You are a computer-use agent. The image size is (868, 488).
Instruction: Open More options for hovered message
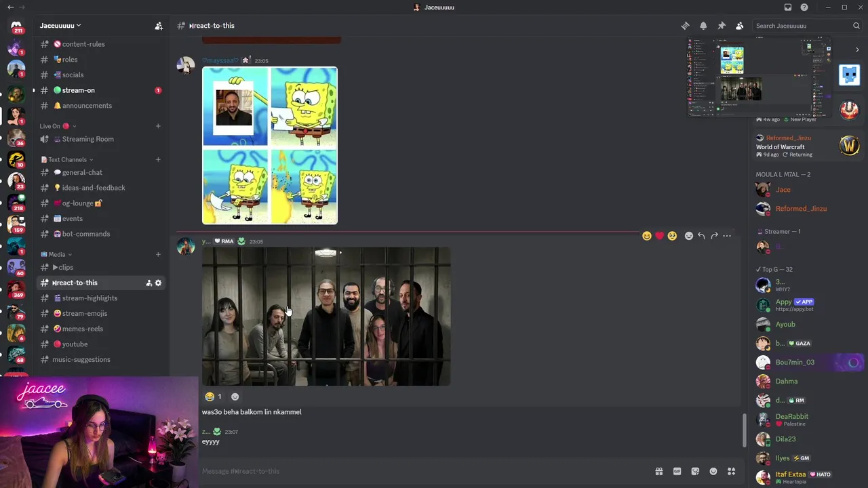point(727,236)
